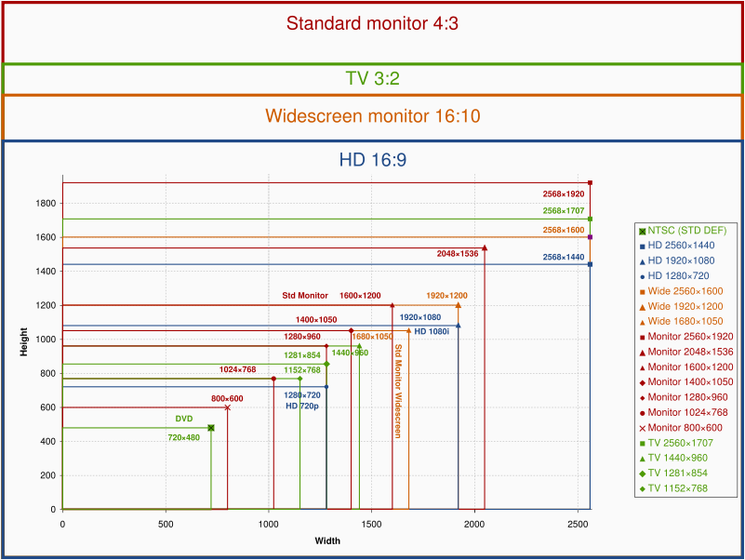
Task: Click the orange '2568×1600' chart label
Action: [x=564, y=230]
